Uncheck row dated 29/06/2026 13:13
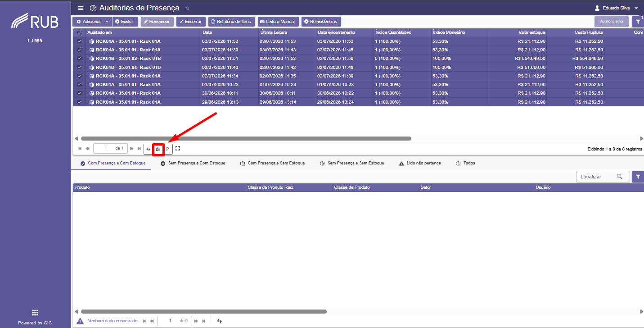644x328 pixels. pyautogui.click(x=80, y=102)
